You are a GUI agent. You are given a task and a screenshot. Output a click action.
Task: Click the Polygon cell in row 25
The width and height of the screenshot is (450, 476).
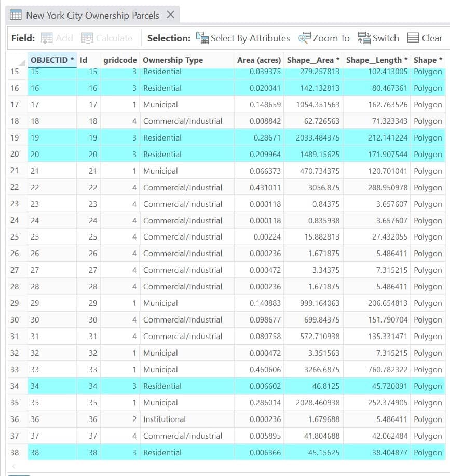tap(428, 237)
